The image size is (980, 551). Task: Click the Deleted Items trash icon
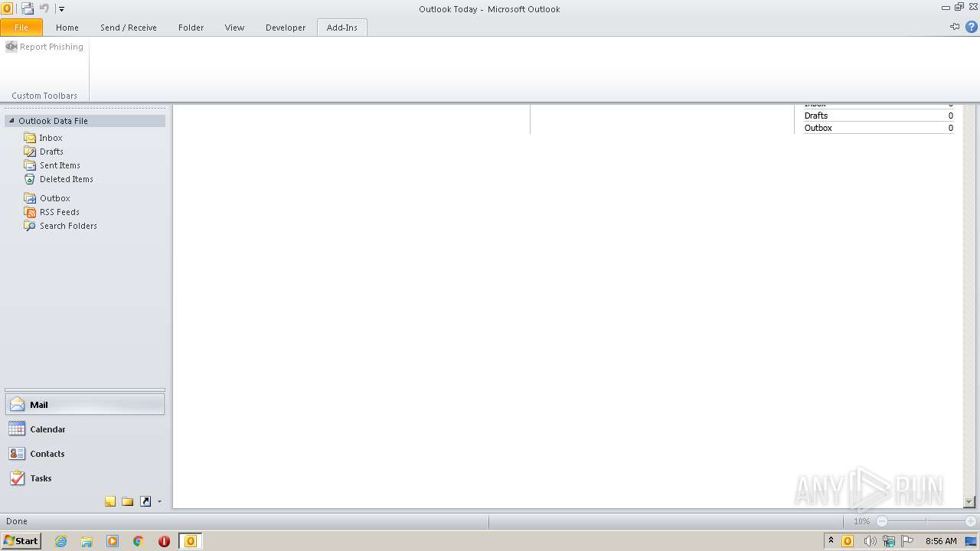[x=30, y=179]
